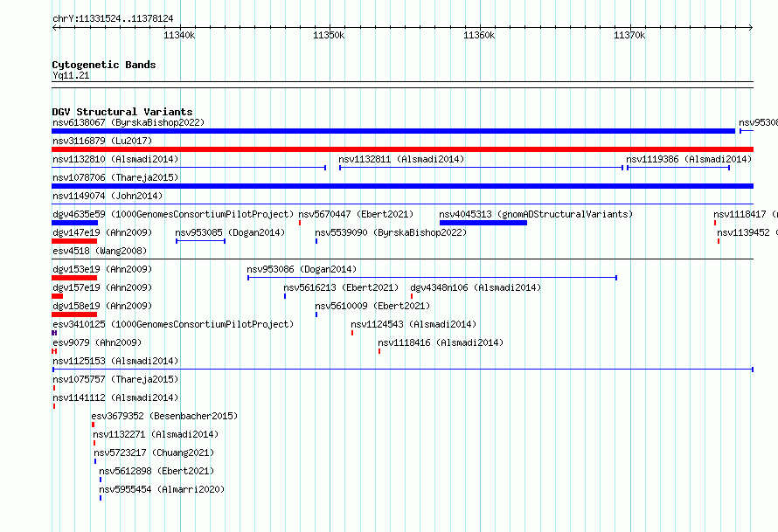Image resolution: width=778 pixels, height=532 pixels.
Task: Open dgv4635e59 1000GenomesConsortiumPilotProject variant
Action: [173, 214]
